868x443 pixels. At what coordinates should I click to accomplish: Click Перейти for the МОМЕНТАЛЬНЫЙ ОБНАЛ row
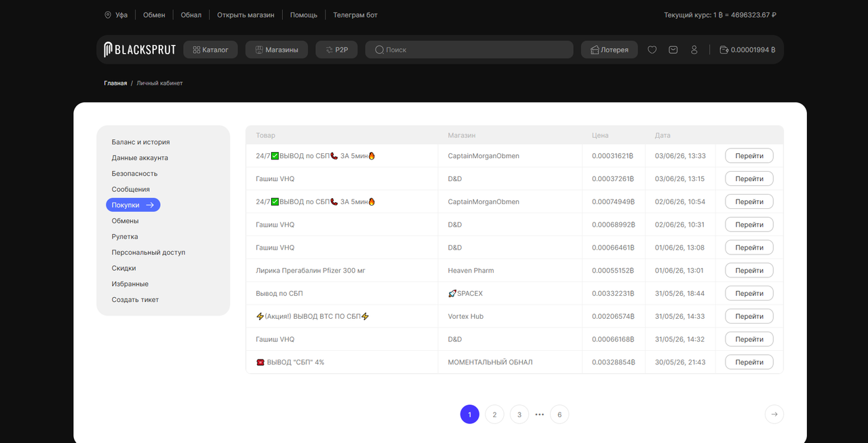click(x=749, y=362)
